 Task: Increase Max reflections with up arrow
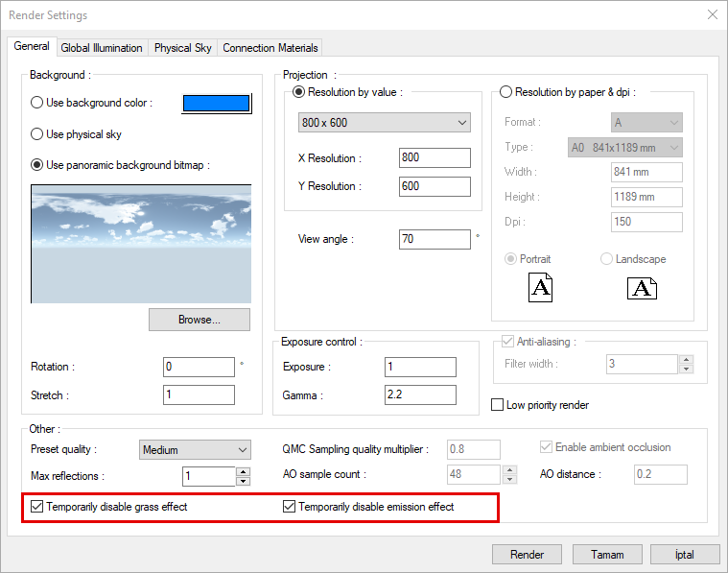[243, 471]
